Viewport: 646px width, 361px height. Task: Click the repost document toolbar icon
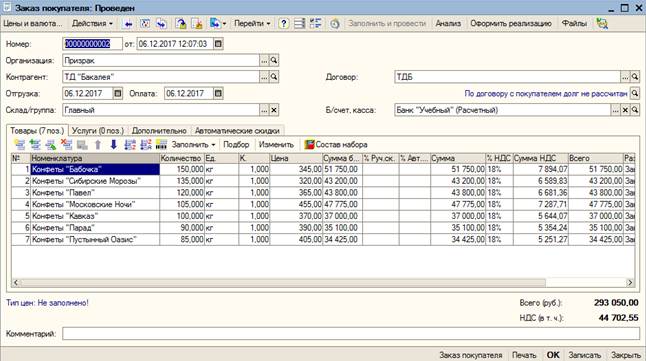point(145,24)
